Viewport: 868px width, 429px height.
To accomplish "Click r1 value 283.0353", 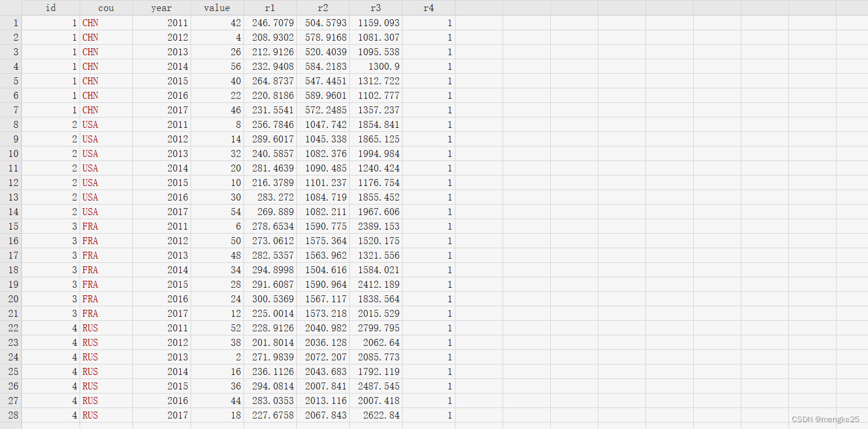I will click(270, 401).
